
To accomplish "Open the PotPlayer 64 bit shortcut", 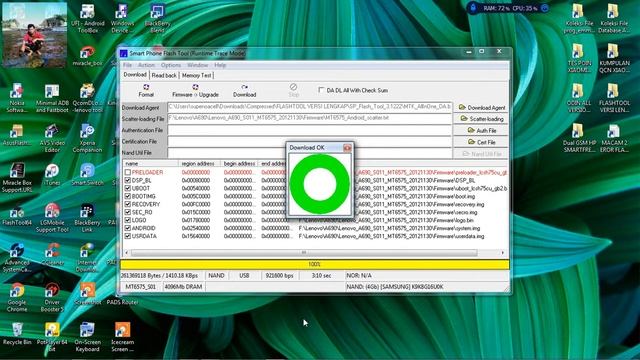I will click(52, 338).
